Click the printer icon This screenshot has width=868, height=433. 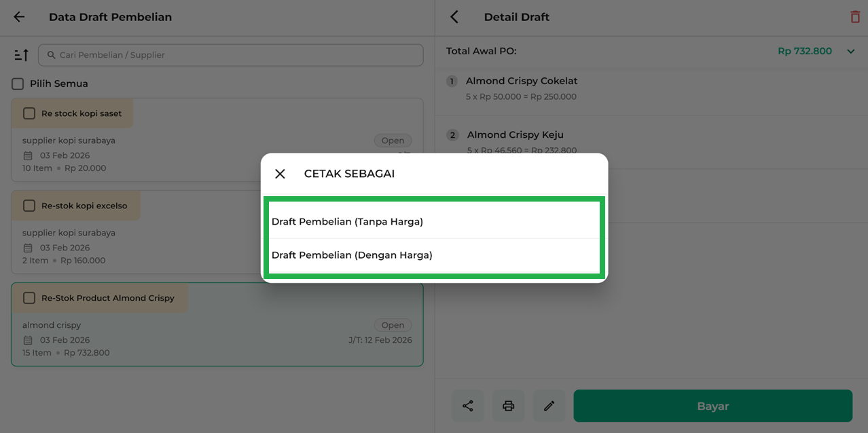509,406
